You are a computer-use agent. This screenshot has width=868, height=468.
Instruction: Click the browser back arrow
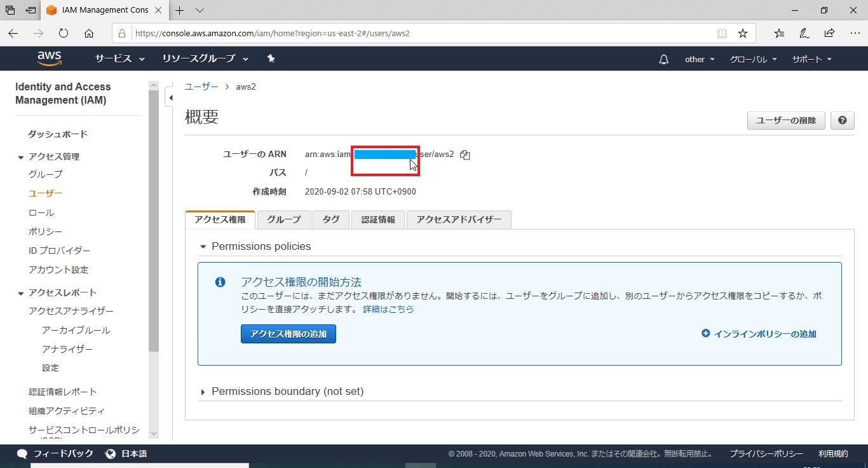pyautogui.click(x=13, y=33)
